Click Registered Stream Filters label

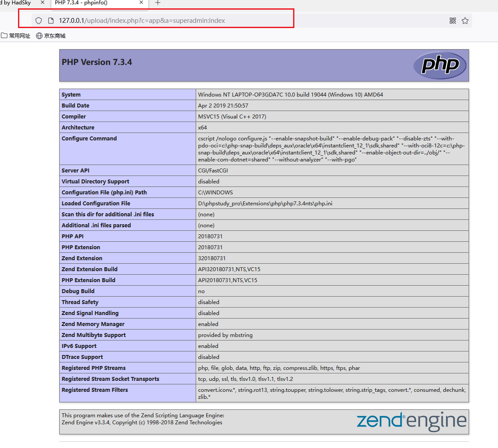95,390
